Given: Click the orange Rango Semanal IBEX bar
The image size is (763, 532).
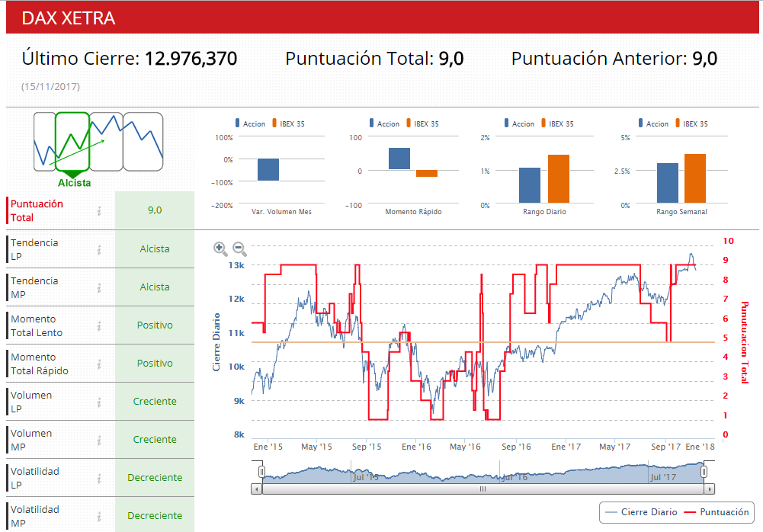Looking at the screenshot, I should 695,178.
